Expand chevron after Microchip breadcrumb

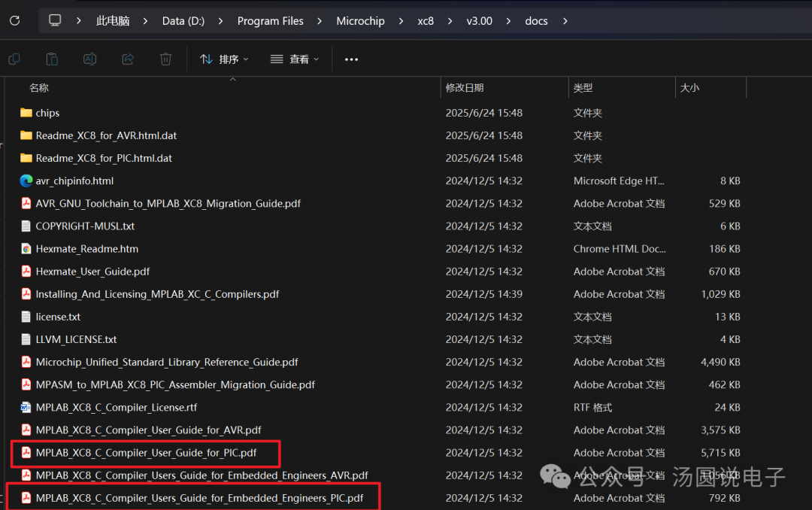pos(401,21)
